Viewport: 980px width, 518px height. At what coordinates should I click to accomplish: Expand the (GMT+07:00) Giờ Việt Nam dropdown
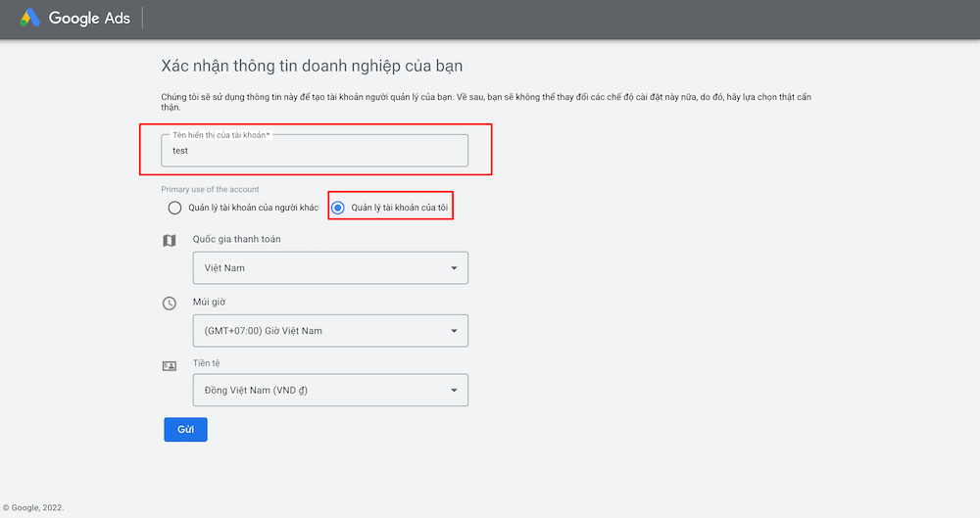330,331
